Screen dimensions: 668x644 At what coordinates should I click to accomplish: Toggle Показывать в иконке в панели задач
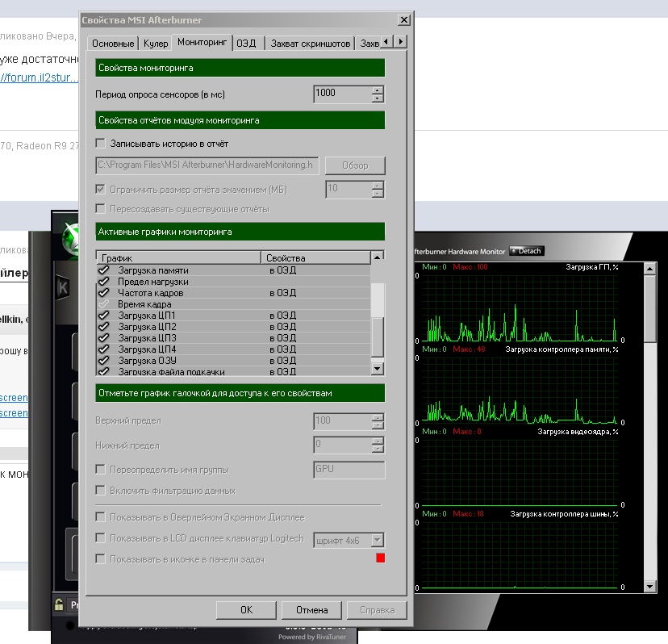click(x=101, y=558)
